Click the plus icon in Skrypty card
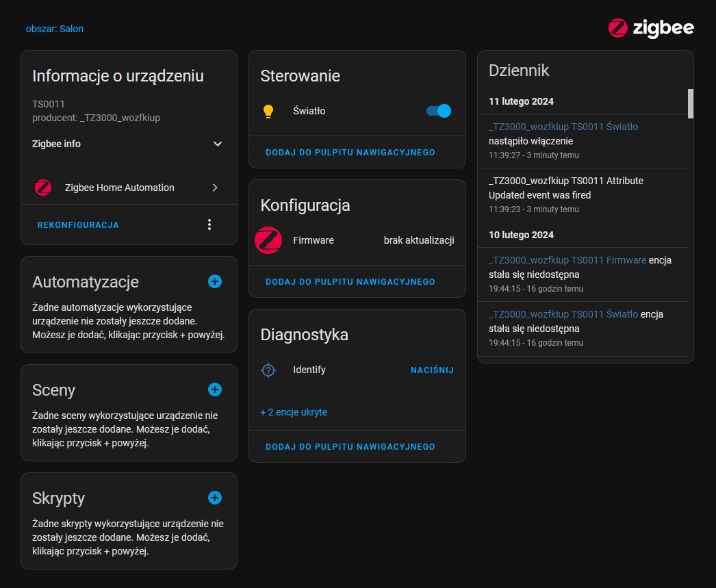 [x=215, y=498]
